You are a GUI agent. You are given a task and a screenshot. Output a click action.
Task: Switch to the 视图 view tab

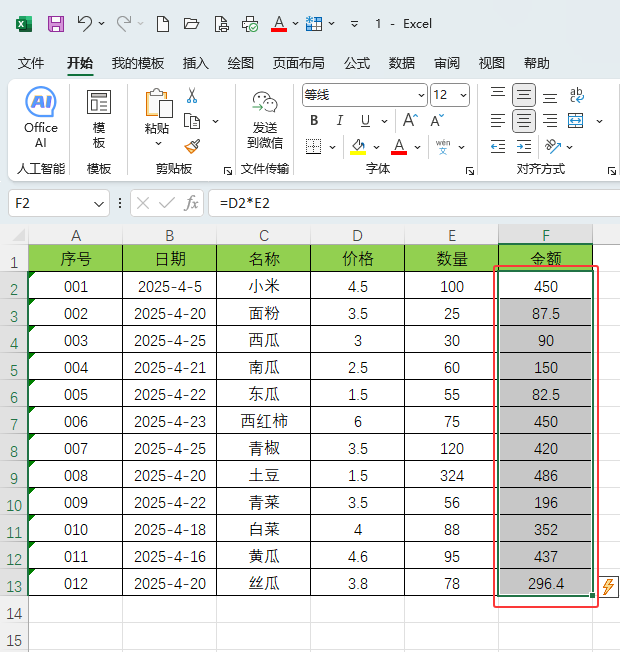click(492, 63)
